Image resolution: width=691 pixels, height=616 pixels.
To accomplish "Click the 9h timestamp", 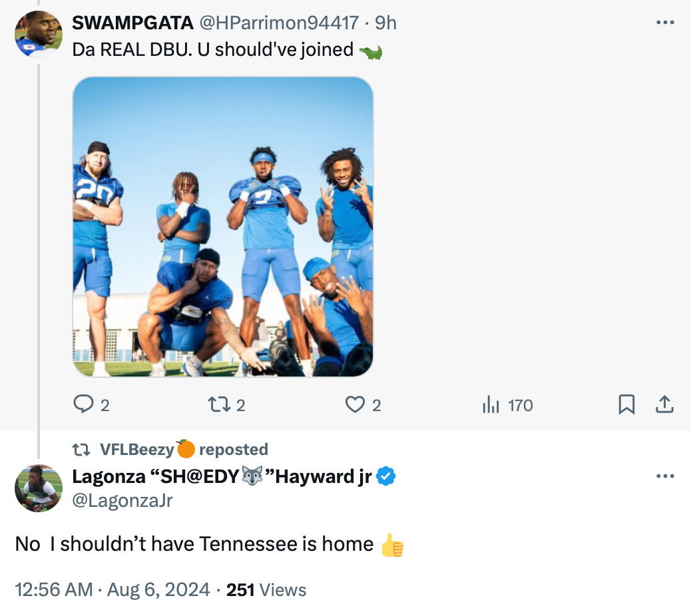I will pyautogui.click(x=385, y=23).
